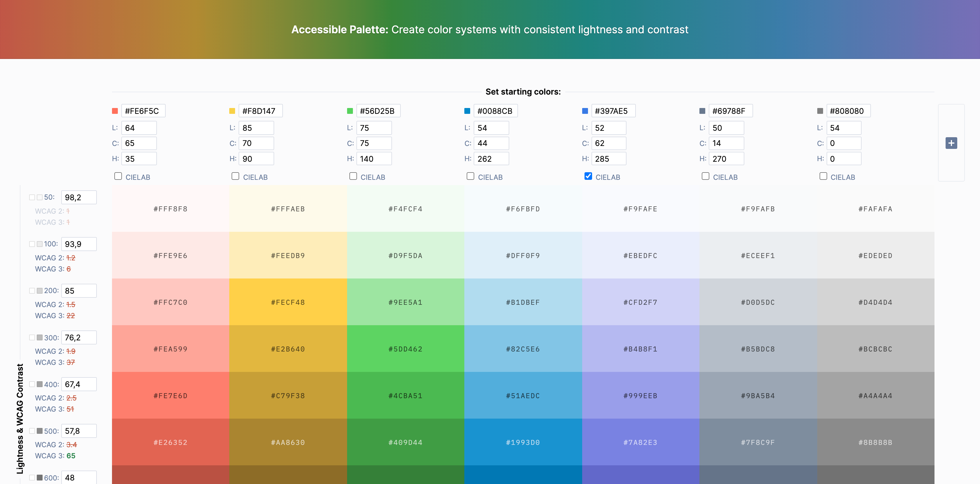This screenshot has height=484, width=980.
Task: Click the green swatch beside #56D25B
Action: click(x=350, y=111)
